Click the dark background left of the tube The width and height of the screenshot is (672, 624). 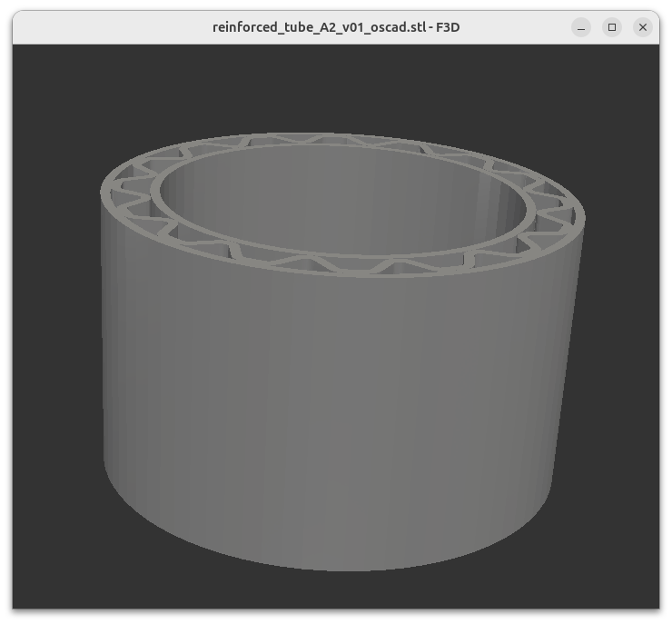tap(54, 363)
